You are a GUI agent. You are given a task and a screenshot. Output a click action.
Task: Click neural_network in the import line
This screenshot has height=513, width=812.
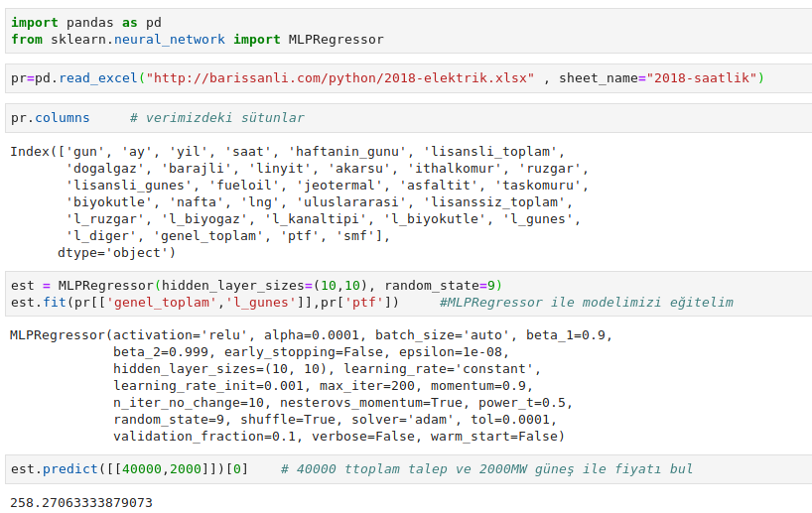coord(170,40)
